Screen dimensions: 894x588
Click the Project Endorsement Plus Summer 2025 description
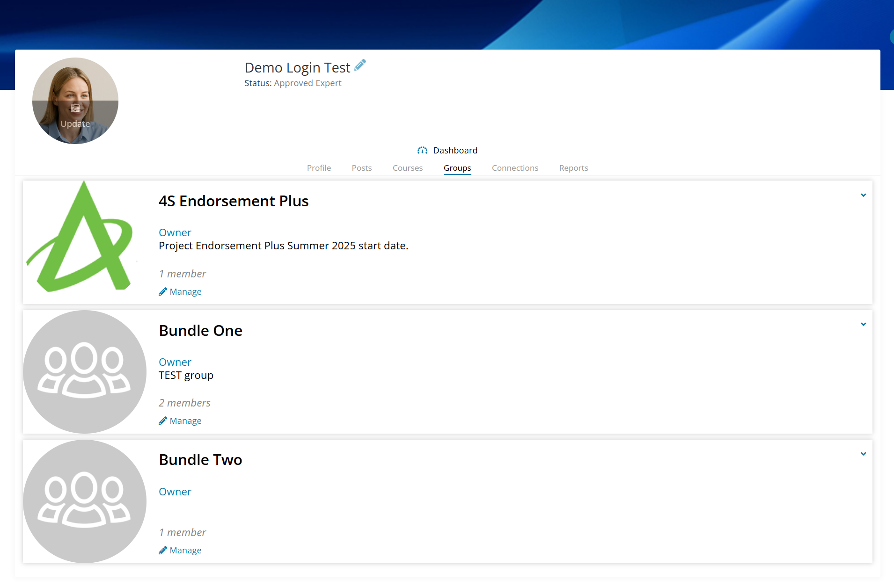[283, 246]
